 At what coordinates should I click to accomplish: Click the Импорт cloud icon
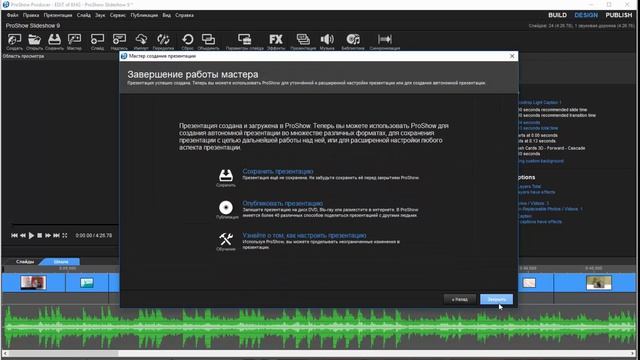[x=141, y=40]
